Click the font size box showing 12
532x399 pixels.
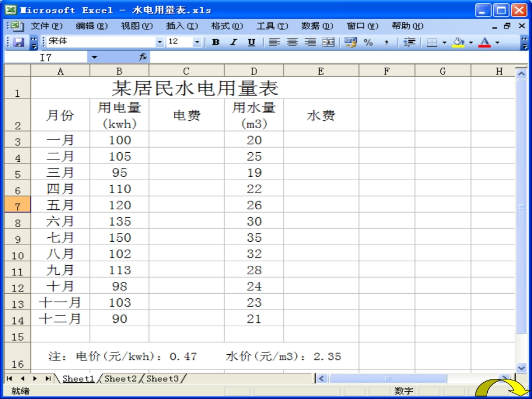[180, 42]
